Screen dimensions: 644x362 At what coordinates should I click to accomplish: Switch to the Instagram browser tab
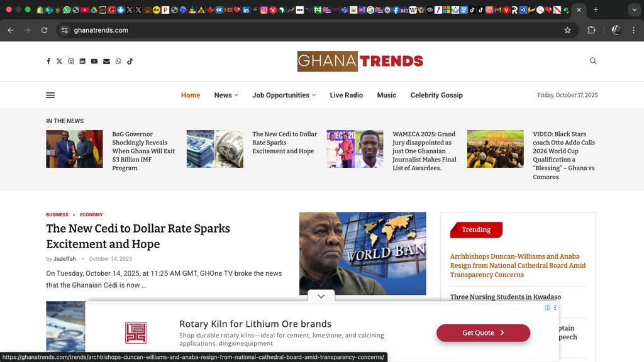[264, 9]
